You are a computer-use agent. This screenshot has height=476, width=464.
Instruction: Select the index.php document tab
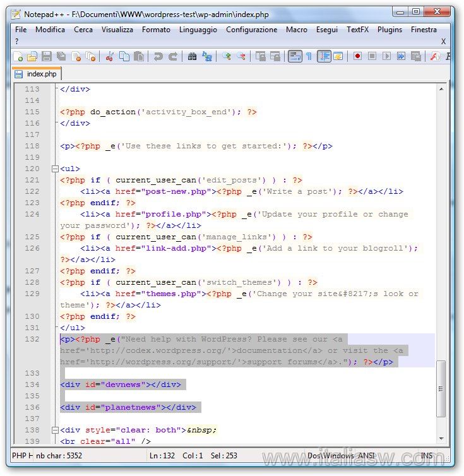pyautogui.click(x=37, y=74)
